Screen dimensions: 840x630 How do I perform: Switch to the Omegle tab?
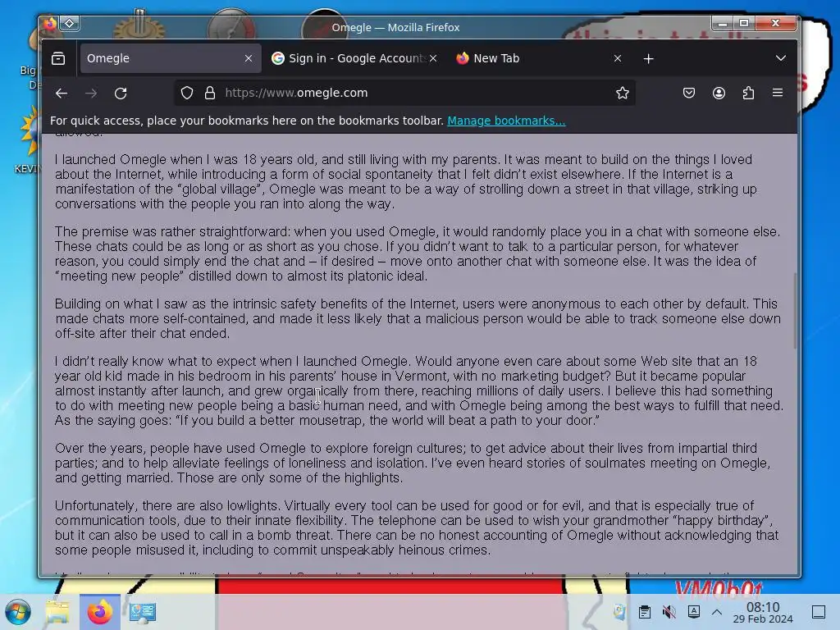[171, 58]
